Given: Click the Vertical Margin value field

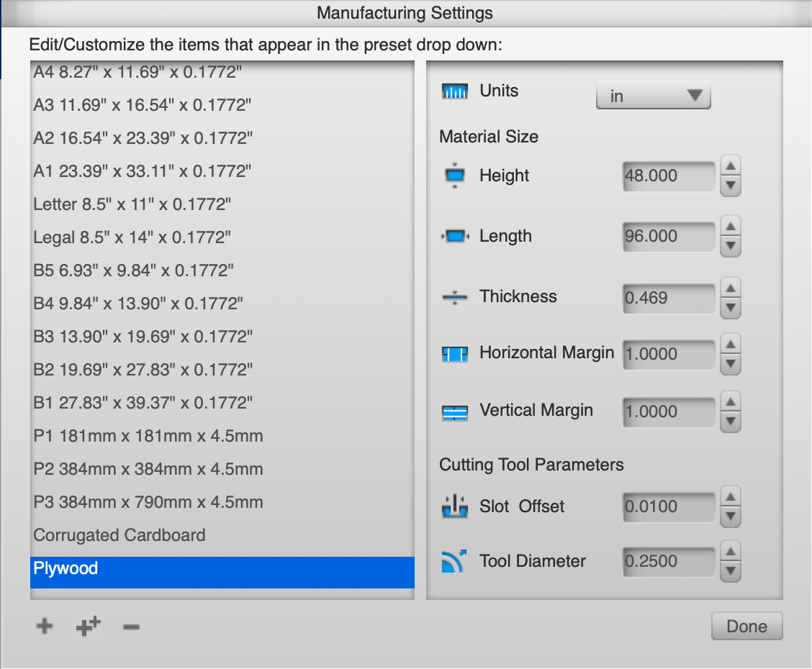Looking at the screenshot, I should pyautogui.click(x=669, y=412).
